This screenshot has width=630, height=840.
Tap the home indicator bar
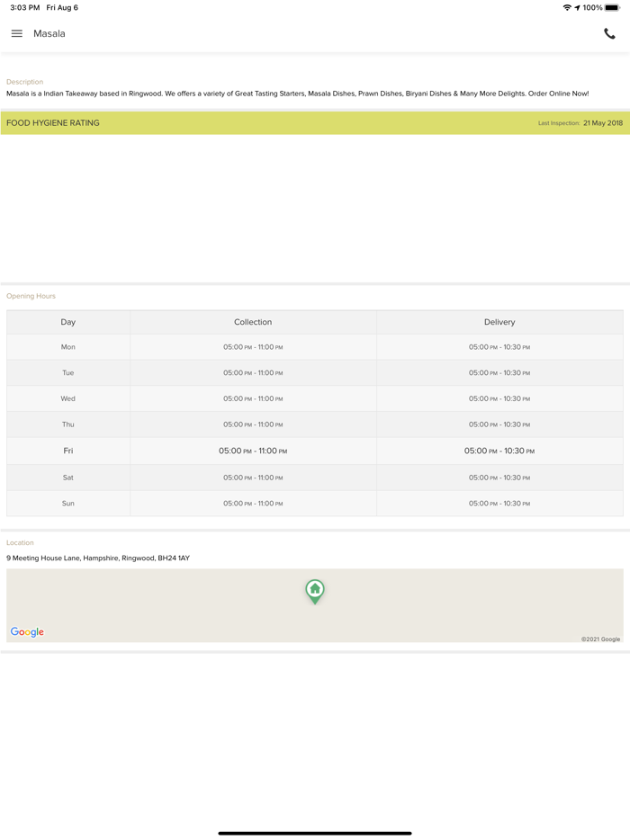[315, 833]
